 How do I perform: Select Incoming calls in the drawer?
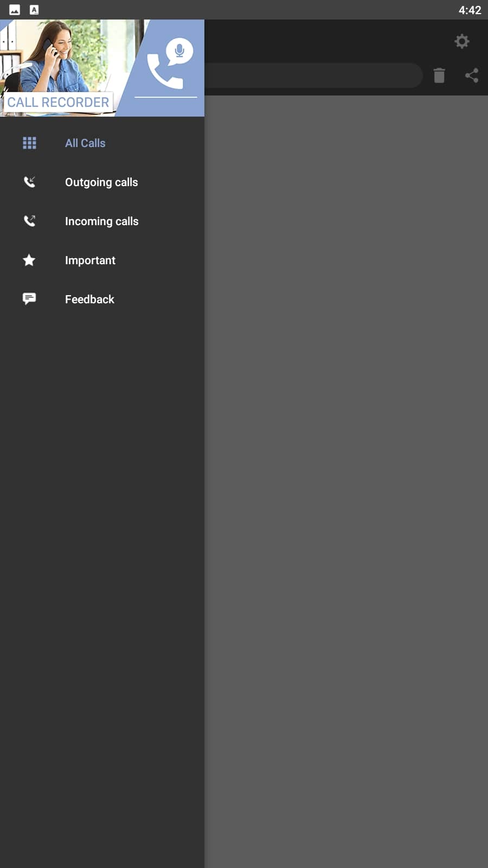tap(102, 221)
